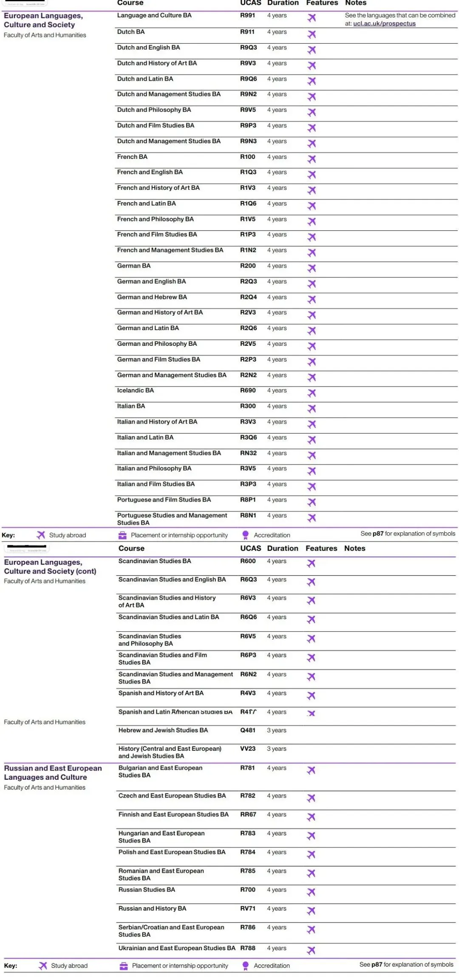Click the bottom 'See p87 for explanation of symbols' text
Viewport: 459px width, 980px height.
pos(406,965)
